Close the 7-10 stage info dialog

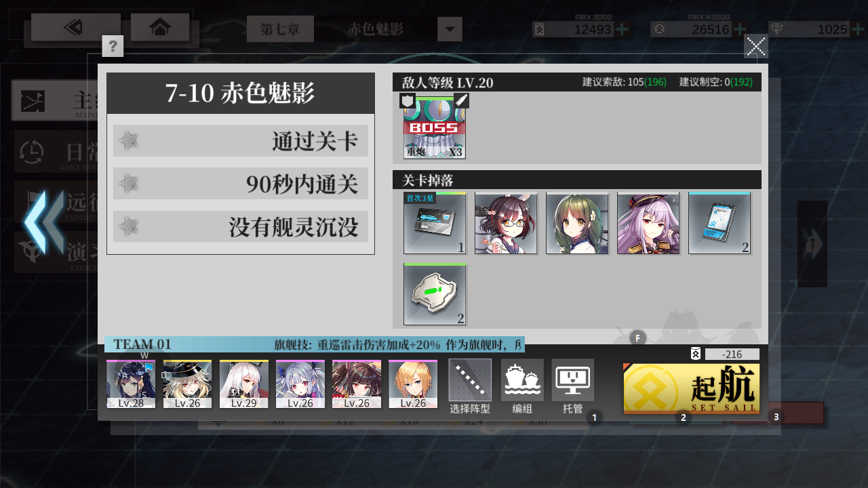click(x=756, y=46)
